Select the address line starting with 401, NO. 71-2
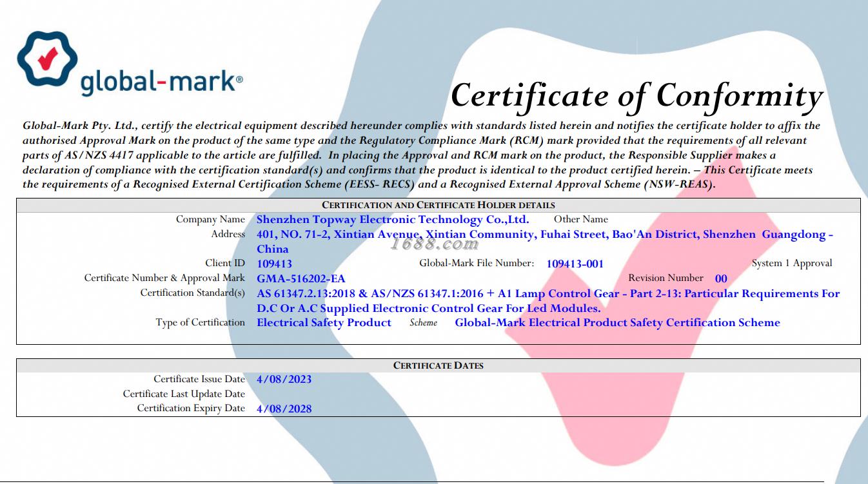Viewport: 868px width, 484px height. tap(545, 235)
